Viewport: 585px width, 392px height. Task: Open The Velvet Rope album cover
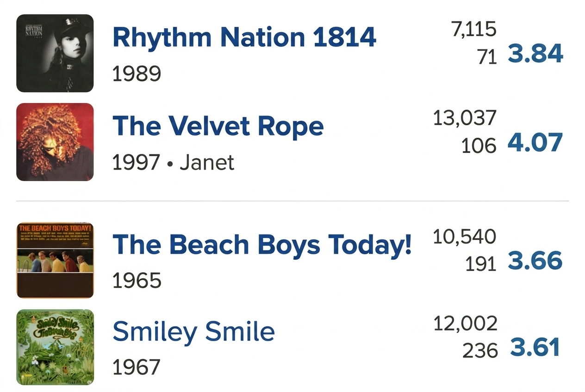55,142
